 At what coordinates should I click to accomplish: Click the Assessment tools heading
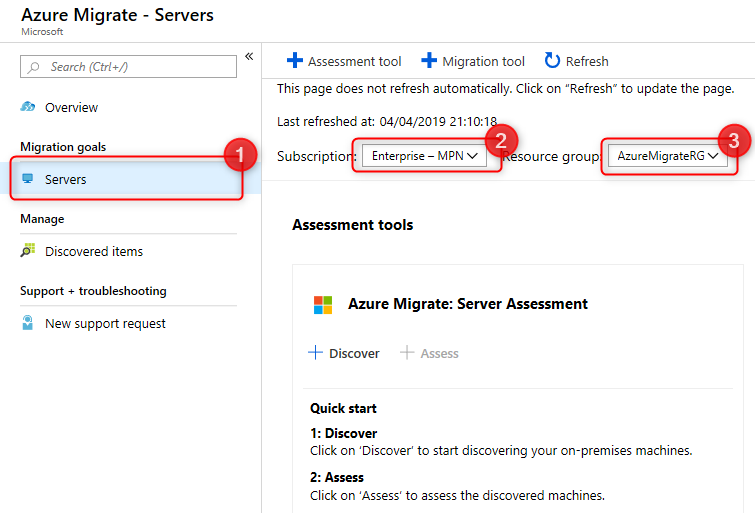tap(352, 225)
